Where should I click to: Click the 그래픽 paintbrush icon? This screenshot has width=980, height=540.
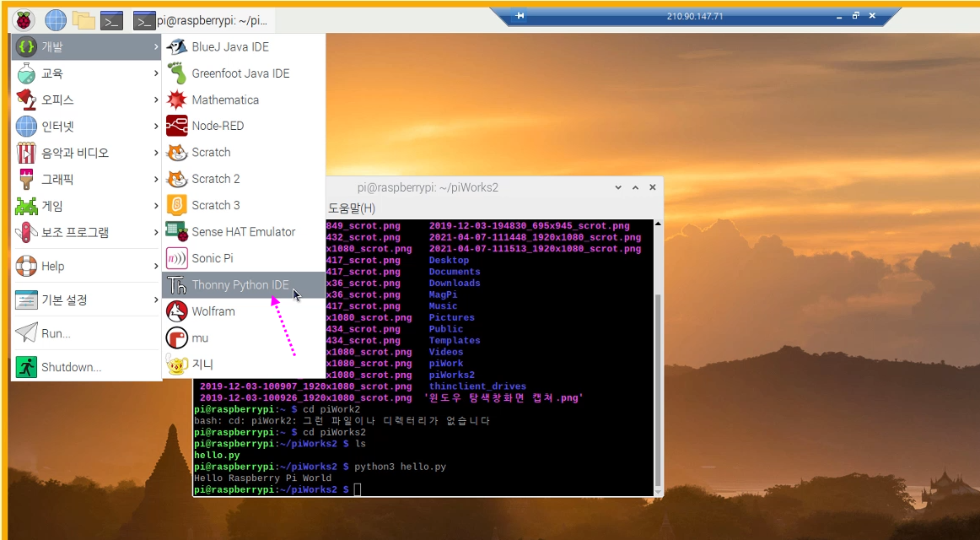point(26,180)
